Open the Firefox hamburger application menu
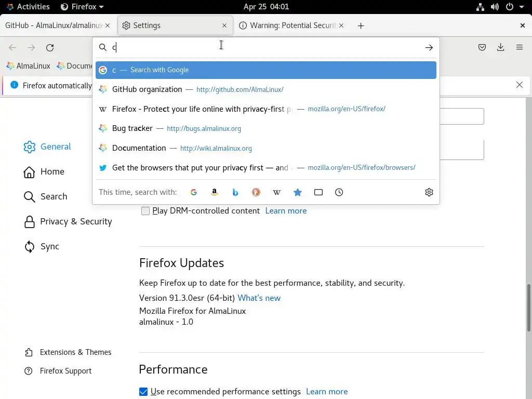Viewport: 532px width, 399px height. tap(520, 47)
